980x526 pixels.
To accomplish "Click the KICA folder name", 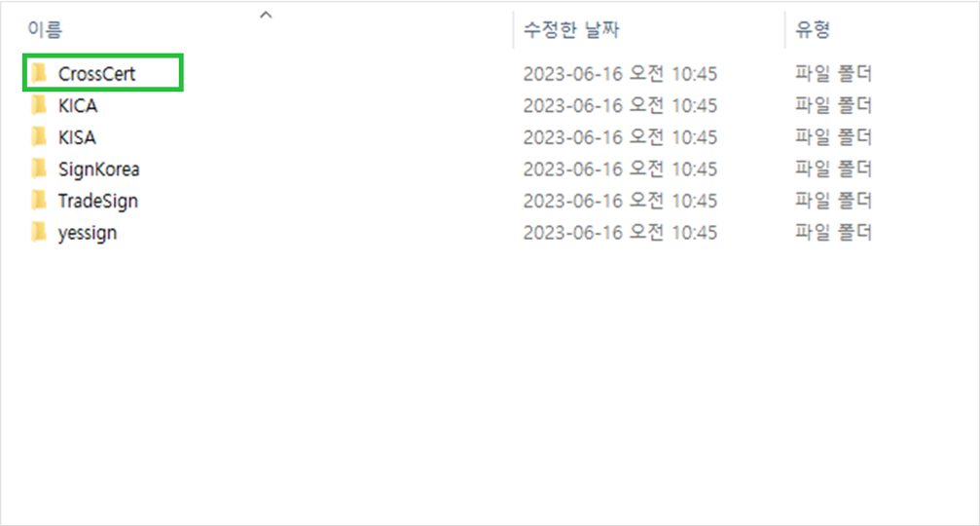I will tap(78, 106).
